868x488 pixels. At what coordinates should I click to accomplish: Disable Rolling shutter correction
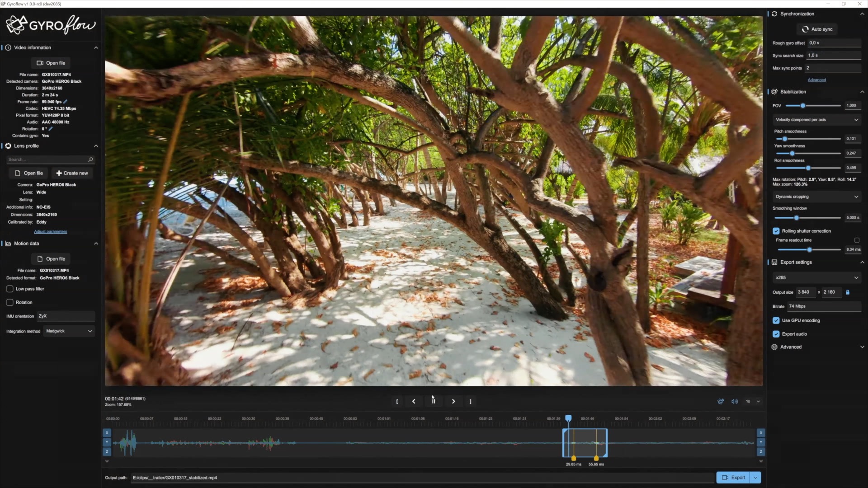(776, 231)
